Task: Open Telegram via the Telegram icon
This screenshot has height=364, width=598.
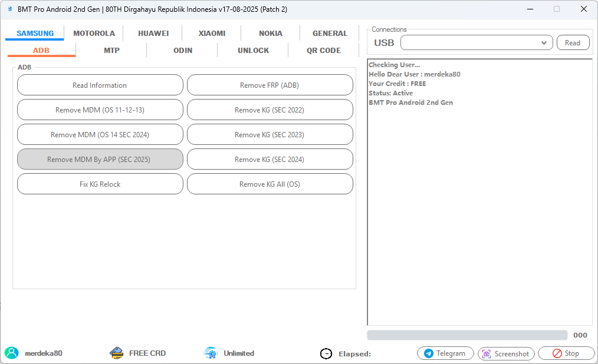Action: click(x=429, y=353)
